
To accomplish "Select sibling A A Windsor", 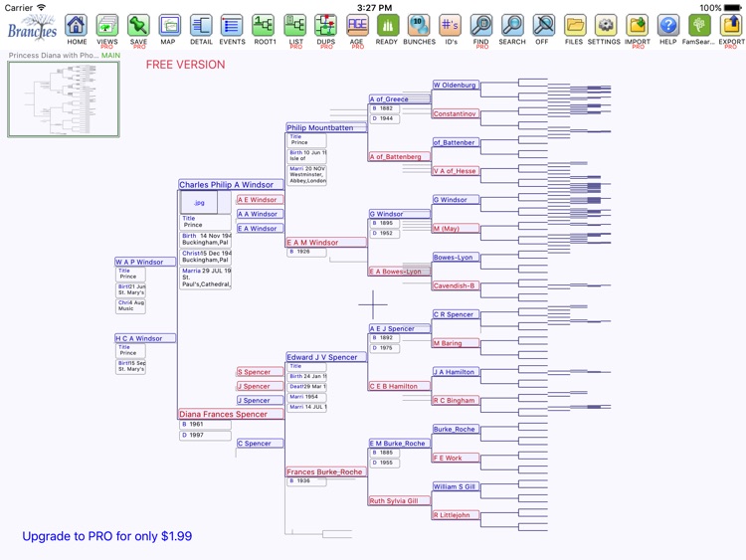I will pyautogui.click(x=261, y=214).
